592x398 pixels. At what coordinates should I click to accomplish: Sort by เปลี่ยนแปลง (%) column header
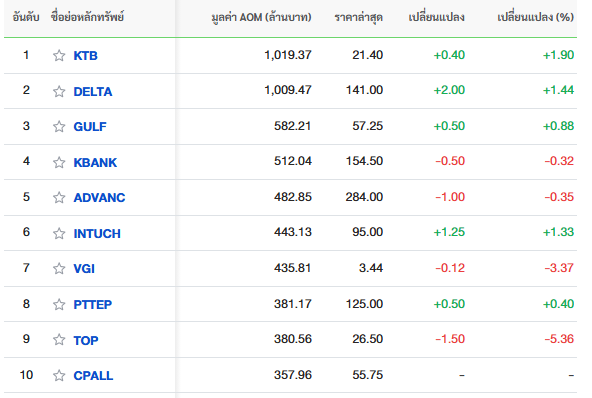point(535,17)
